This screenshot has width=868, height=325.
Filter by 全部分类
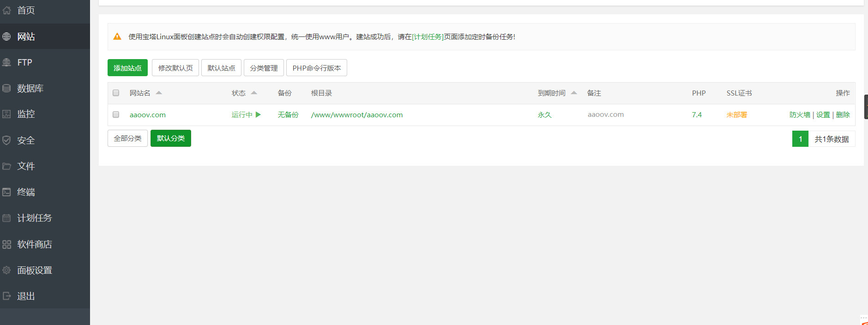pyautogui.click(x=127, y=138)
